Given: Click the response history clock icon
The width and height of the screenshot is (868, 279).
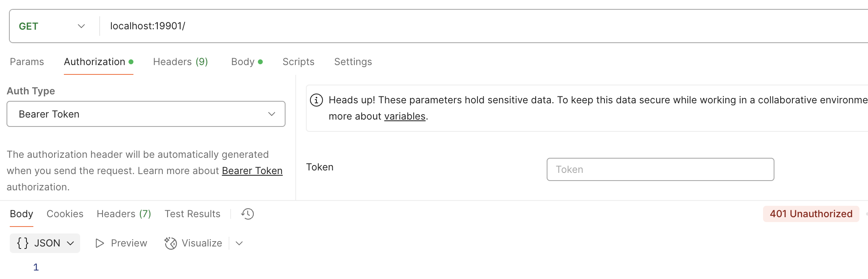Looking at the screenshot, I should point(247,214).
